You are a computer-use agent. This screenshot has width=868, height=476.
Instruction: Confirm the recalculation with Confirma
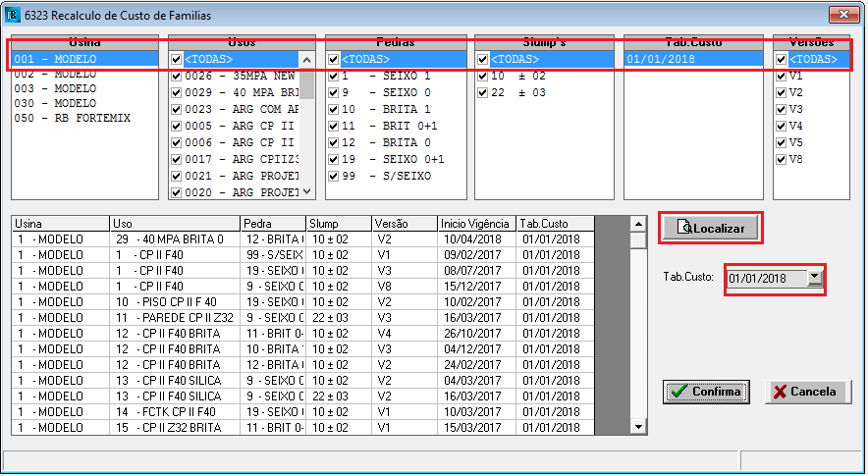click(706, 392)
